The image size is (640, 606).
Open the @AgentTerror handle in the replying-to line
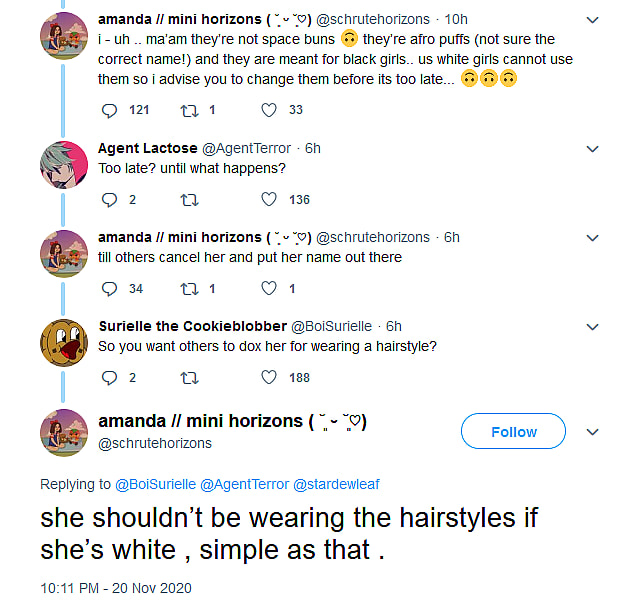(244, 485)
